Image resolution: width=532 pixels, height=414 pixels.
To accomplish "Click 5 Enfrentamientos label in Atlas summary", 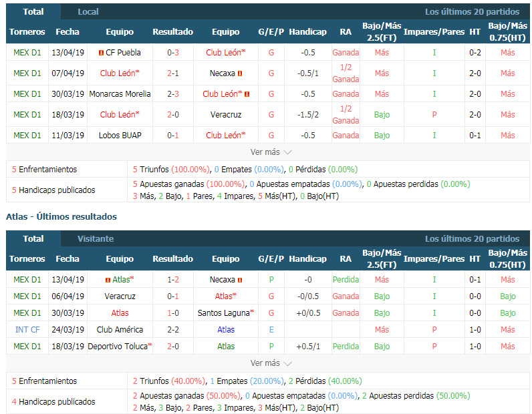I will pyautogui.click(x=45, y=381).
